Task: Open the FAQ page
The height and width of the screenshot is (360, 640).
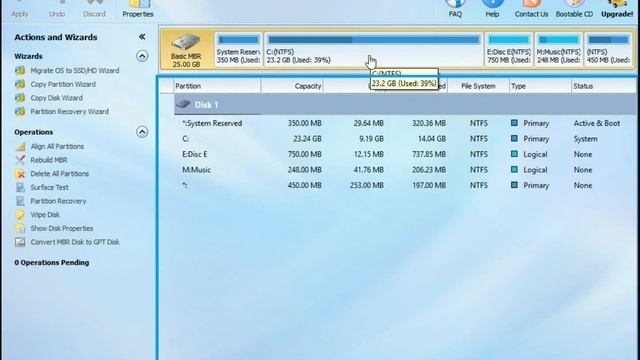Action: click(x=455, y=9)
